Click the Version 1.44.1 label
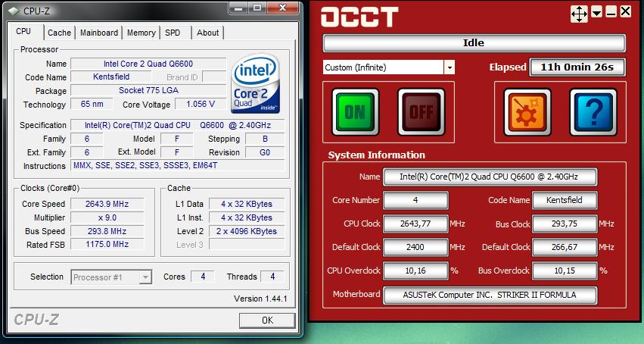Image resolution: width=644 pixels, height=344 pixels. click(260, 299)
